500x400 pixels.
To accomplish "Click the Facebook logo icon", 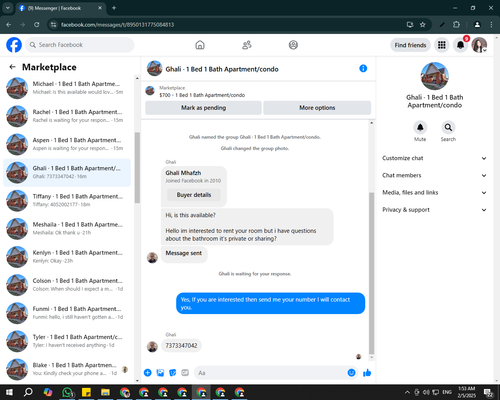I will (14, 45).
